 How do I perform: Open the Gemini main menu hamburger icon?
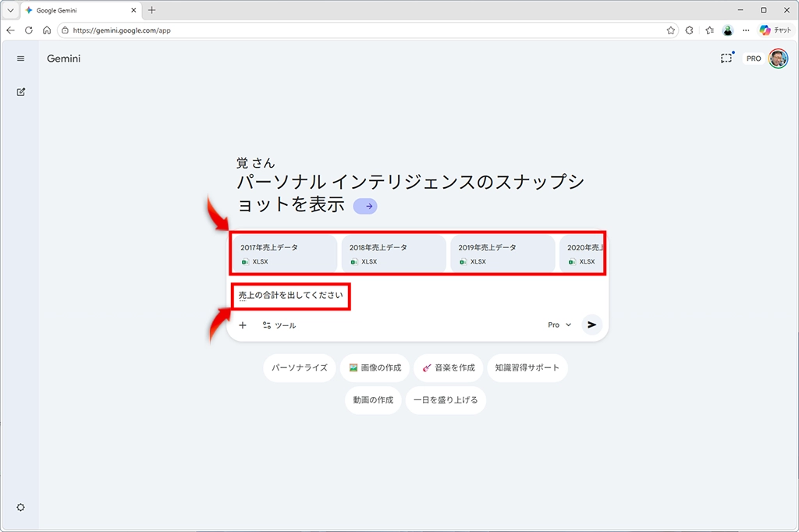20,59
